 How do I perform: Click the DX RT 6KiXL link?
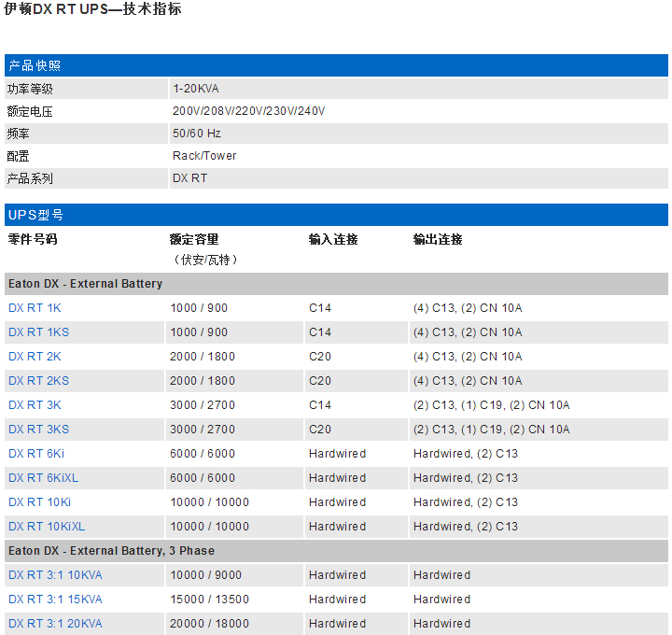43,478
